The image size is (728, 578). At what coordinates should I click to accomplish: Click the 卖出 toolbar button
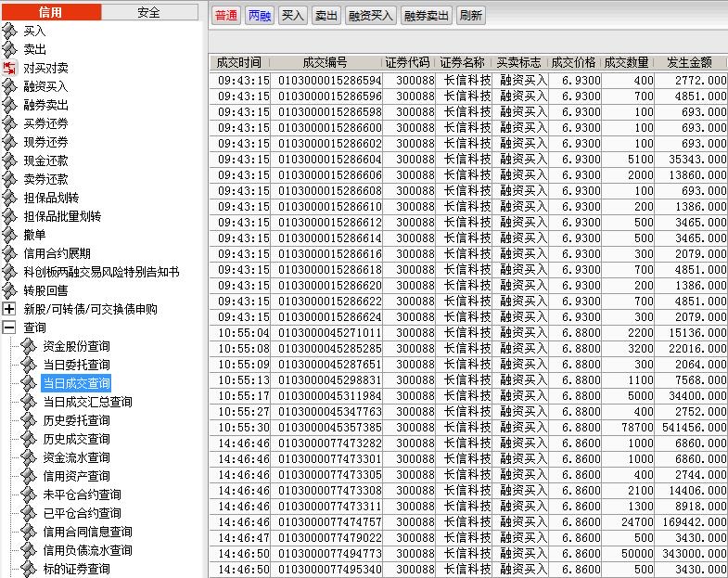tap(326, 16)
